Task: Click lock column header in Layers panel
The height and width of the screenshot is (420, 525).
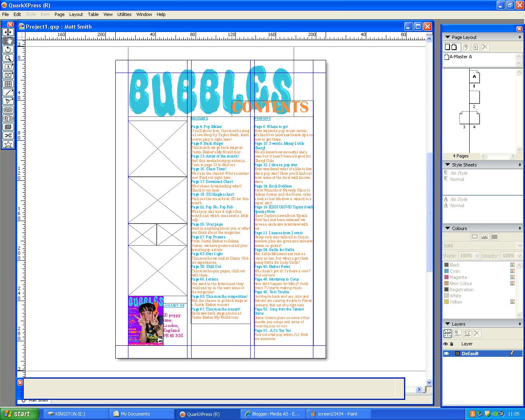Action: tap(452, 344)
